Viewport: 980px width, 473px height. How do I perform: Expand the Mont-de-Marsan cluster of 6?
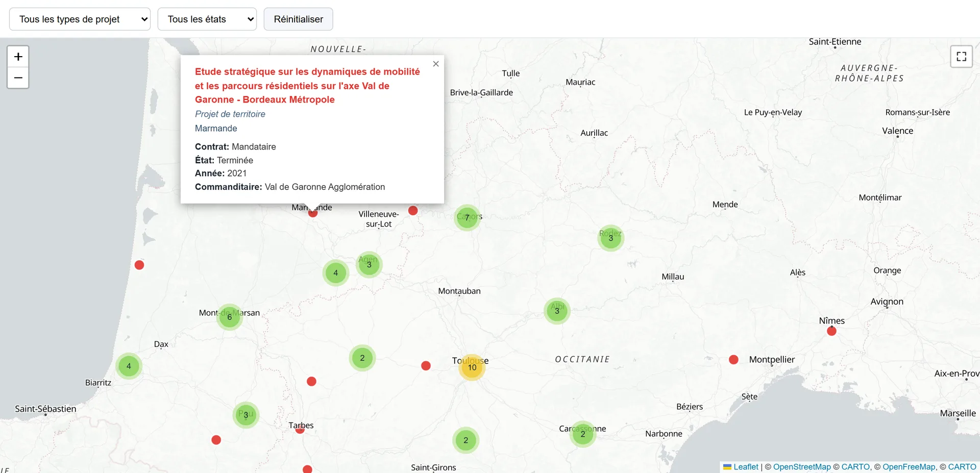click(230, 317)
